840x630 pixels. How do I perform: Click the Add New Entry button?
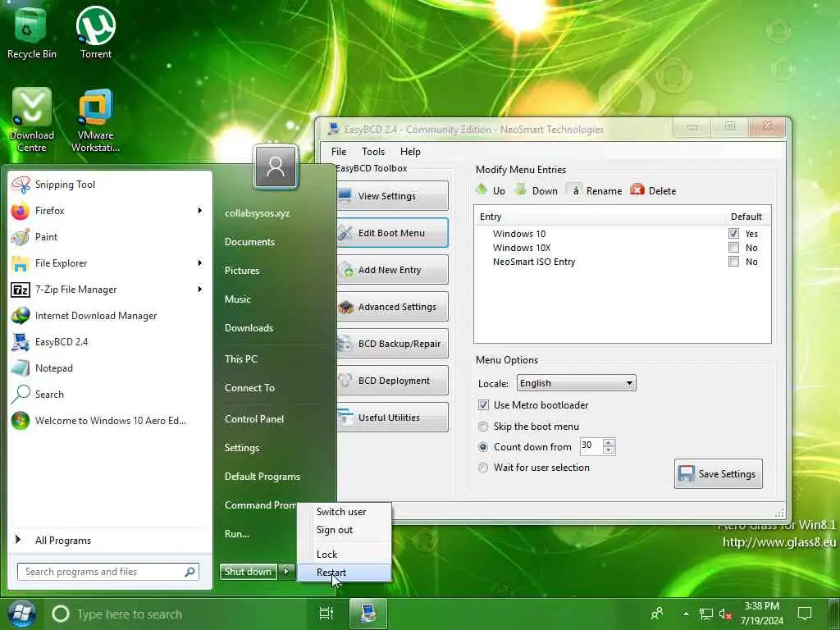(392, 269)
